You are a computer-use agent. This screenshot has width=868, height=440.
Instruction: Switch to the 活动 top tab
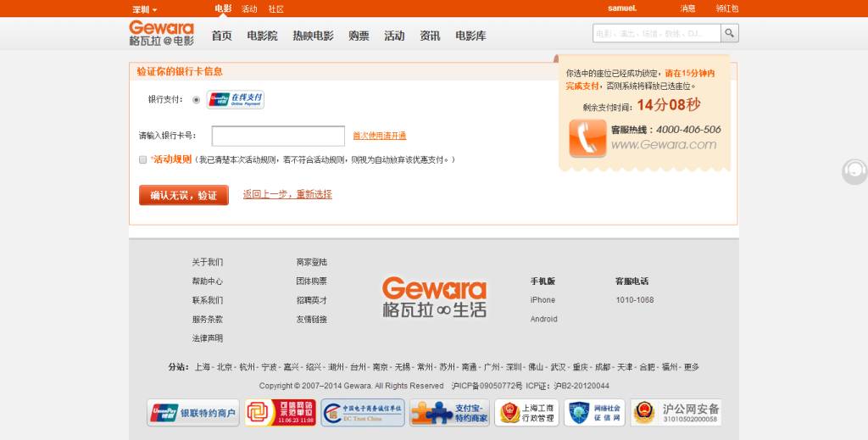point(249,8)
